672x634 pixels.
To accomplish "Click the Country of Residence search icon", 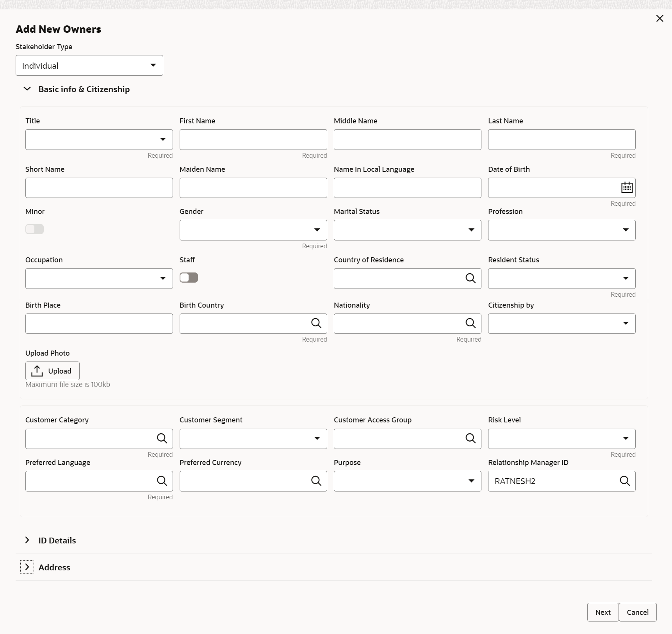I will [471, 278].
